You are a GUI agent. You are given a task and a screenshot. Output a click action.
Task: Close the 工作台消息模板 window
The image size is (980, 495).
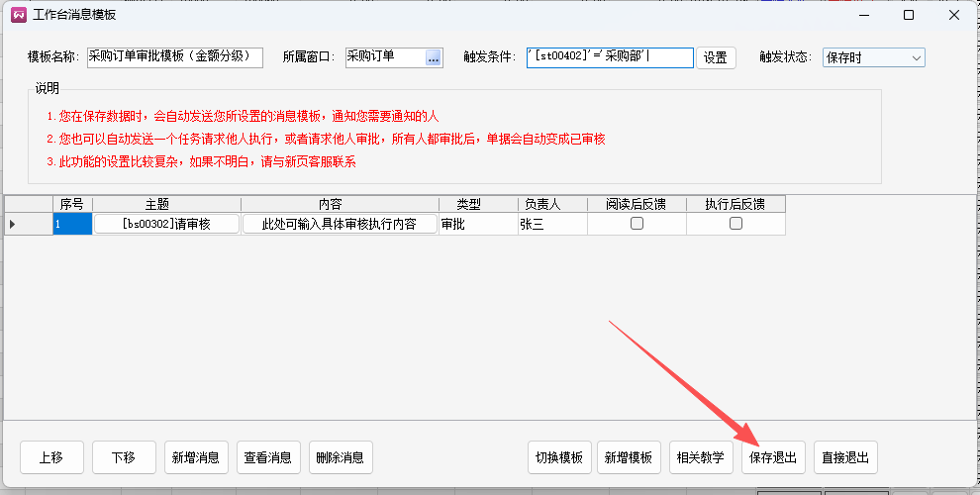click(953, 15)
